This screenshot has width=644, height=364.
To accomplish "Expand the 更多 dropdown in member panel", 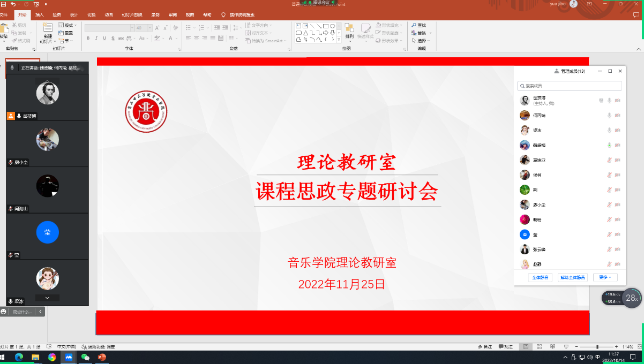I will [x=605, y=277].
